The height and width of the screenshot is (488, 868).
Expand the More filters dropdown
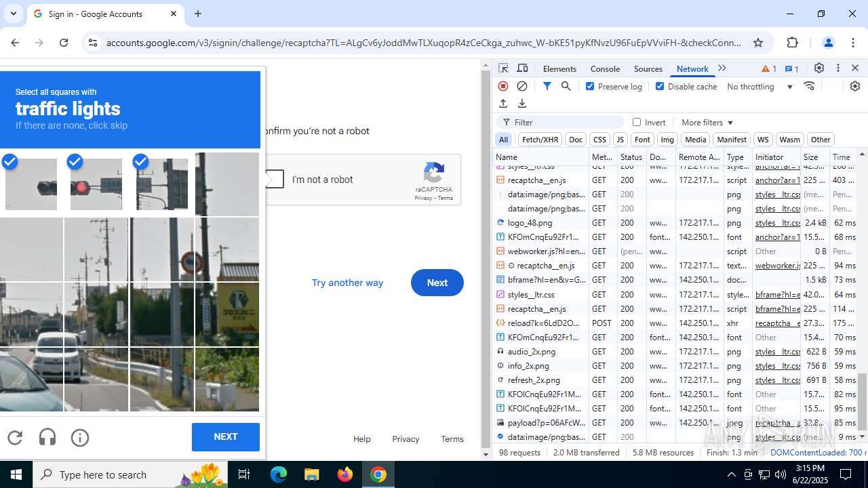point(707,122)
